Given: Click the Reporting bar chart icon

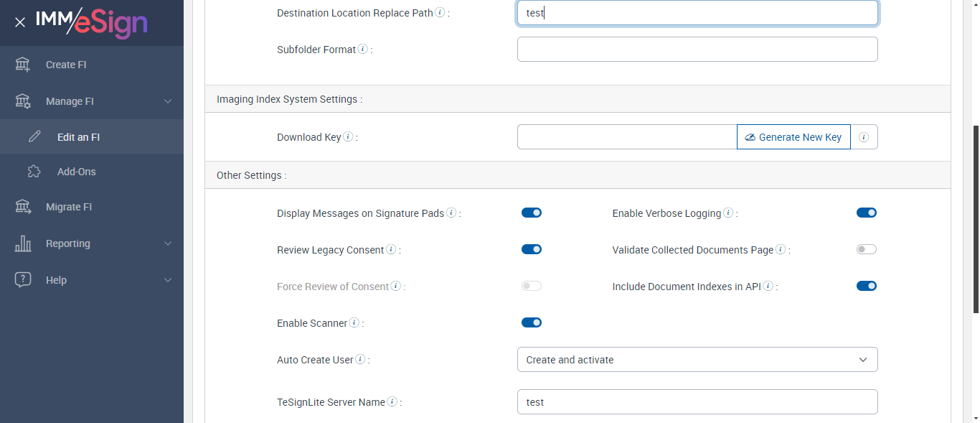Looking at the screenshot, I should coord(23,243).
